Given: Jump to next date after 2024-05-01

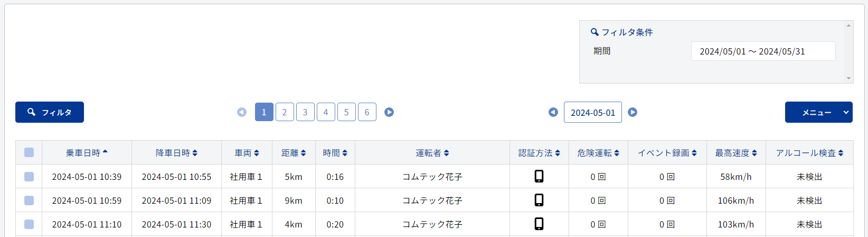Looking at the screenshot, I should point(633,112).
